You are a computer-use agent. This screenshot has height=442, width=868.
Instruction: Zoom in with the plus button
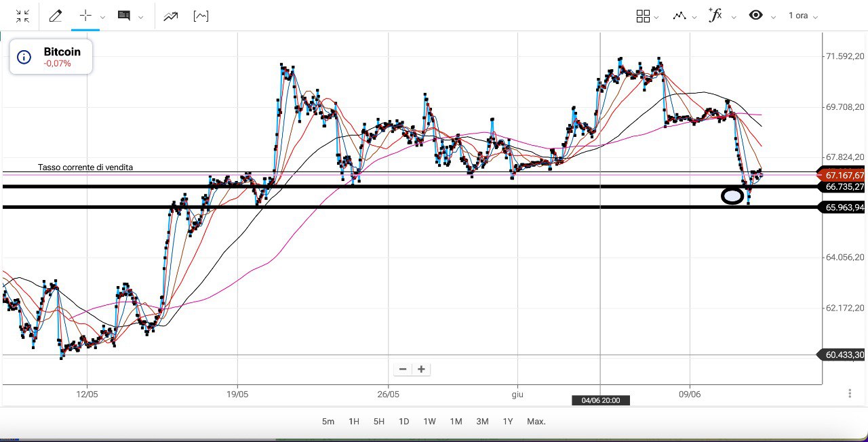click(421, 369)
